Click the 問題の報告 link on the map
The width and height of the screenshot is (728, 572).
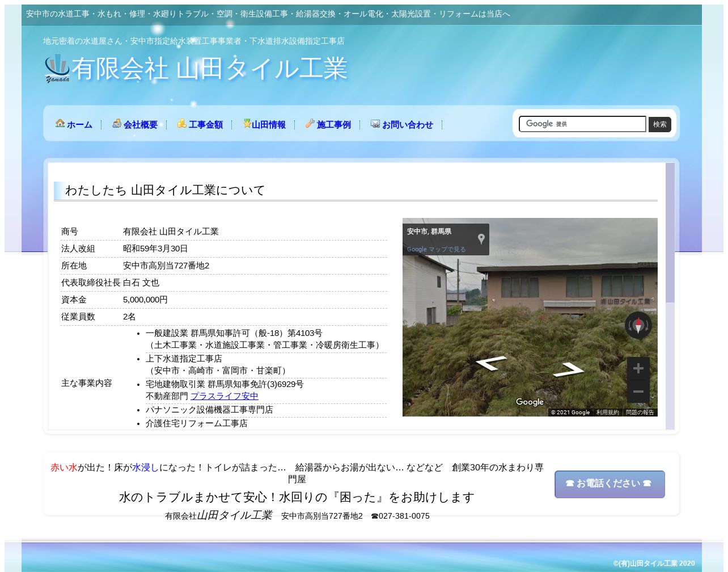[640, 413]
